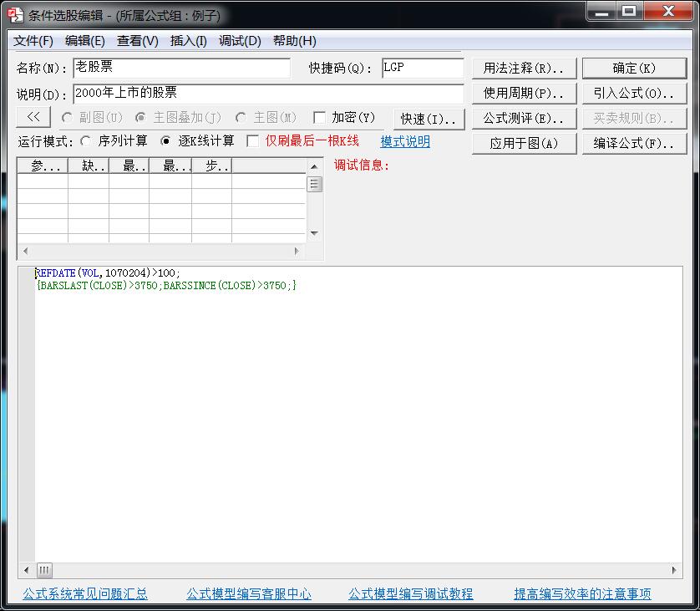Open the 模式说明 link
The width and height of the screenshot is (700, 611).
(405, 141)
